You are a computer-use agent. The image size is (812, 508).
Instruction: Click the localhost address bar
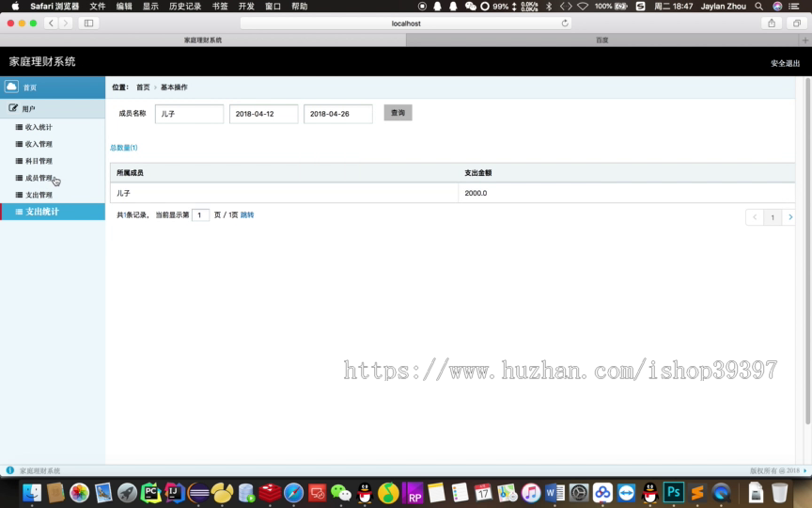(x=406, y=24)
